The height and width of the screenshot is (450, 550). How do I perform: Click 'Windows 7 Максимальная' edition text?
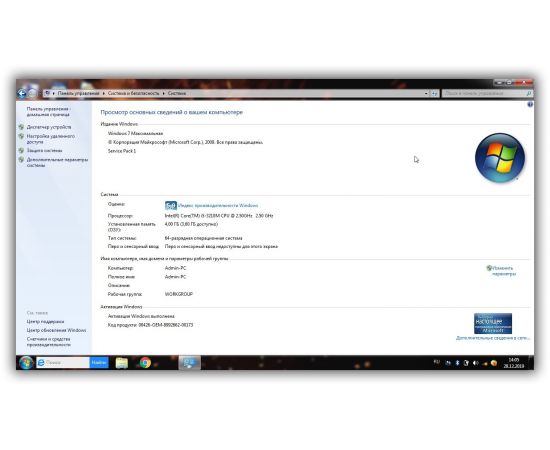[x=135, y=134]
